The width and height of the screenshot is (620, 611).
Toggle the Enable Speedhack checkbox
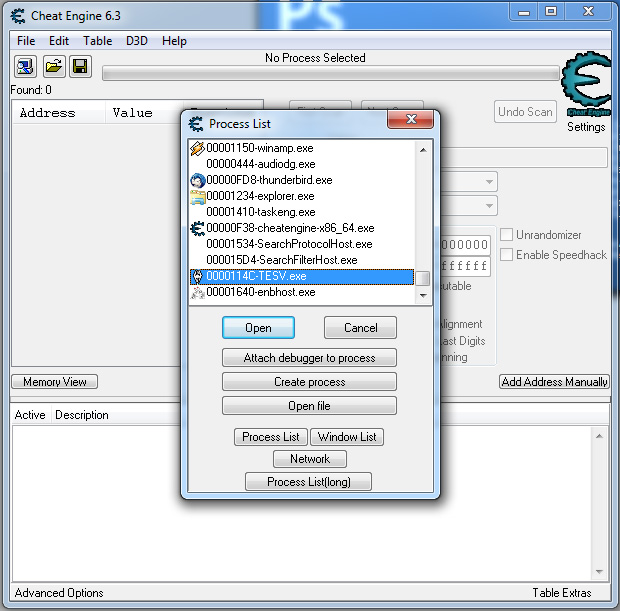click(x=507, y=254)
